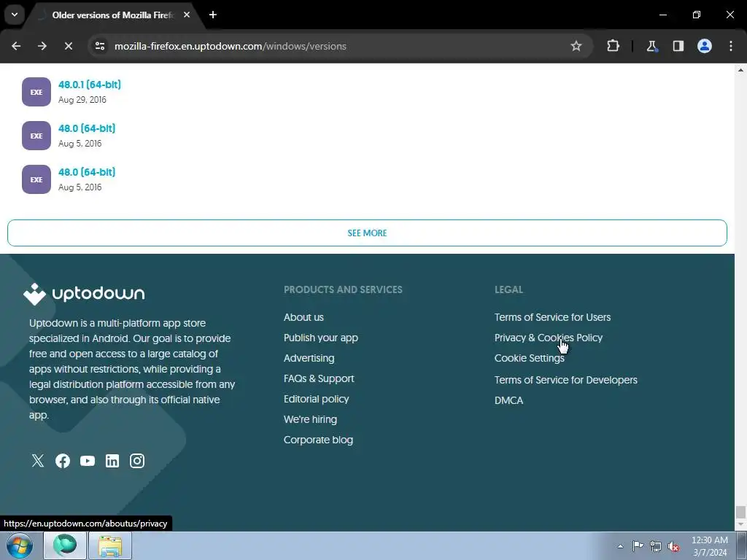Open Terms of Service for Developers
Viewport: 747px width, 560px height.
pyautogui.click(x=565, y=380)
